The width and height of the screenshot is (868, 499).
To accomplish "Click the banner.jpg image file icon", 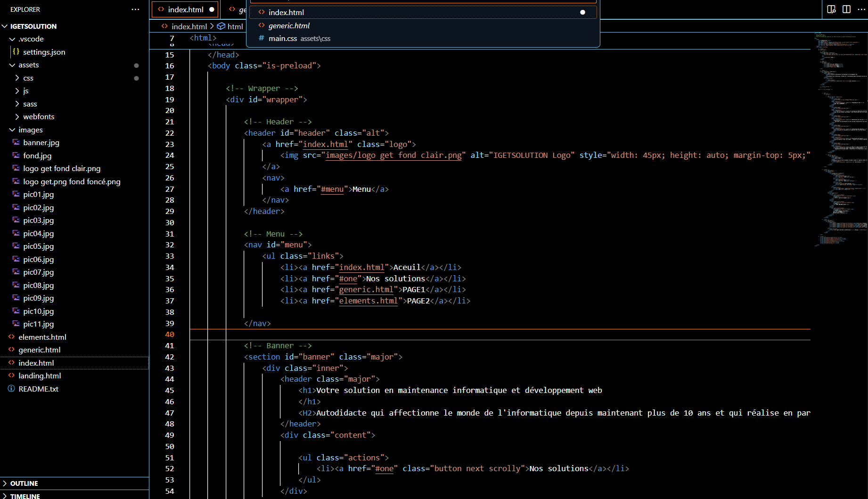I will point(16,142).
